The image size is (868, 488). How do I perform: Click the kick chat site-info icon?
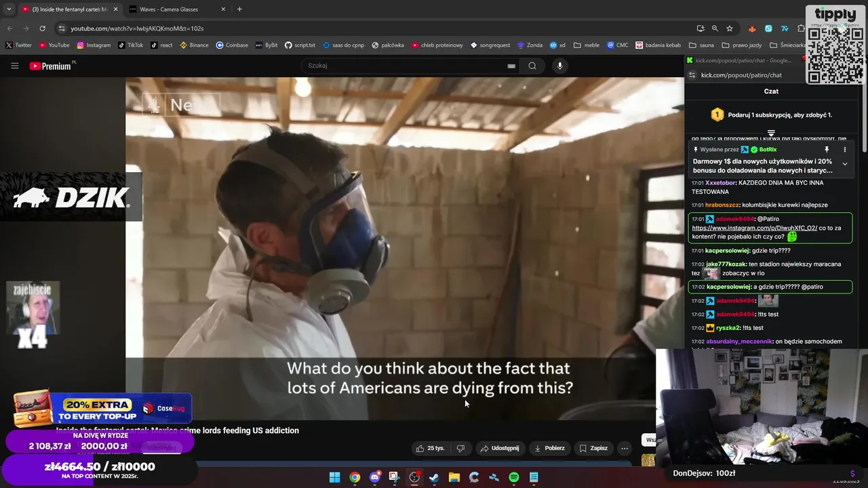[692, 75]
